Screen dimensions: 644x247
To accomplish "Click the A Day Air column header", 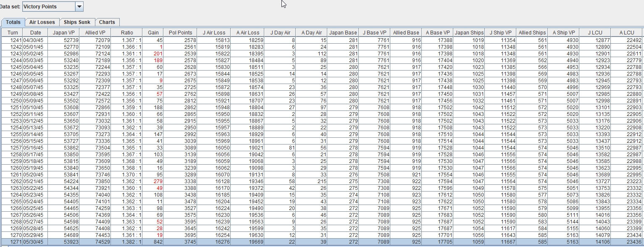I will [x=312, y=32].
